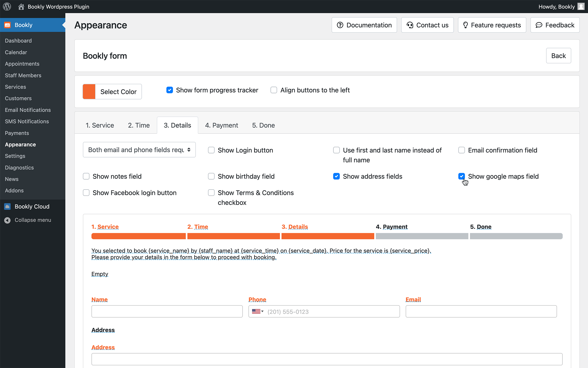Screen dimensions: 588x368
Task: Click the Collapse menu arrow icon
Action: [7, 220]
